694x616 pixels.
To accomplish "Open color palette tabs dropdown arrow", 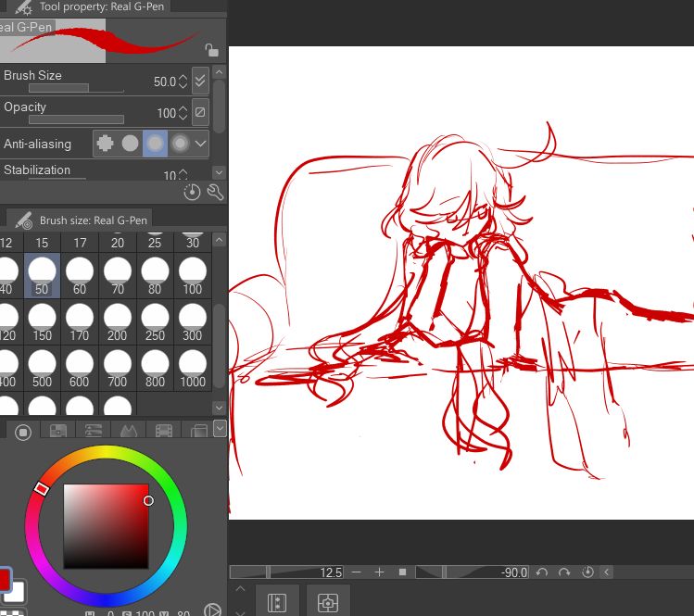I will 220,428.
